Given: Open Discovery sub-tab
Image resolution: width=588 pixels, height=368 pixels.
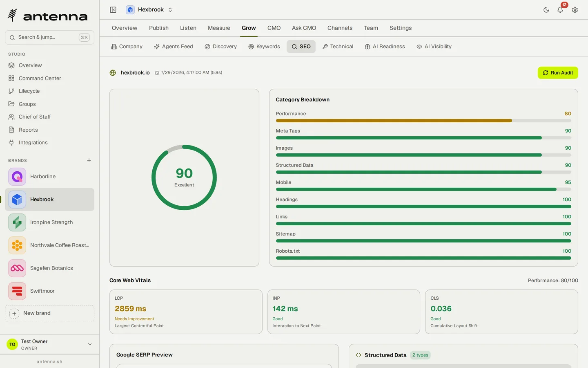Looking at the screenshot, I should pos(220,47).
